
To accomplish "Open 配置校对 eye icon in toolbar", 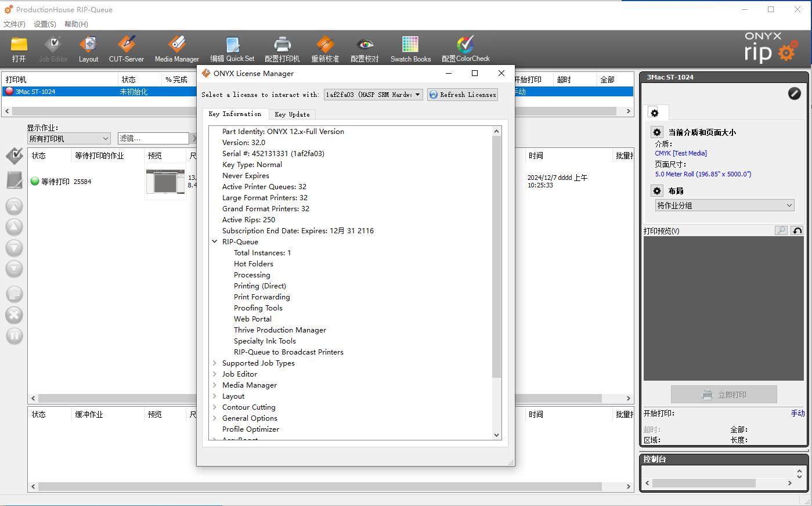I will click(365, 45).
